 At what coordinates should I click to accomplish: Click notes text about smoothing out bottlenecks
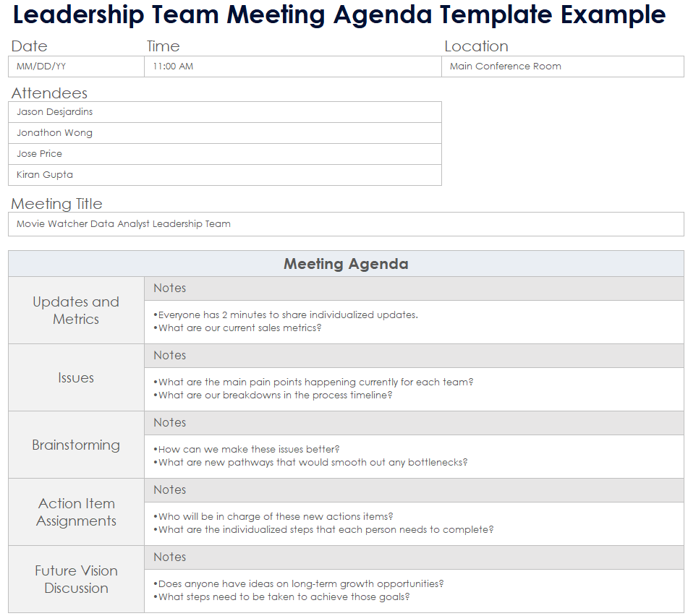click(x=311, y=463)
